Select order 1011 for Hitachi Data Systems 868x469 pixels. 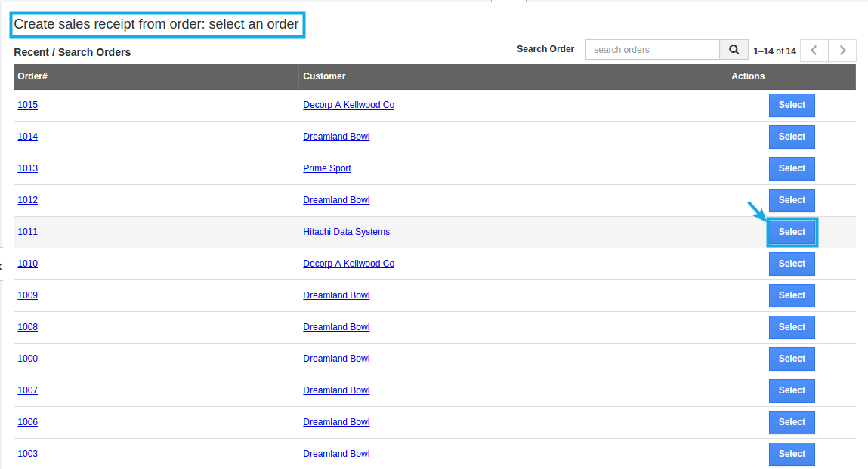[792, 232]
